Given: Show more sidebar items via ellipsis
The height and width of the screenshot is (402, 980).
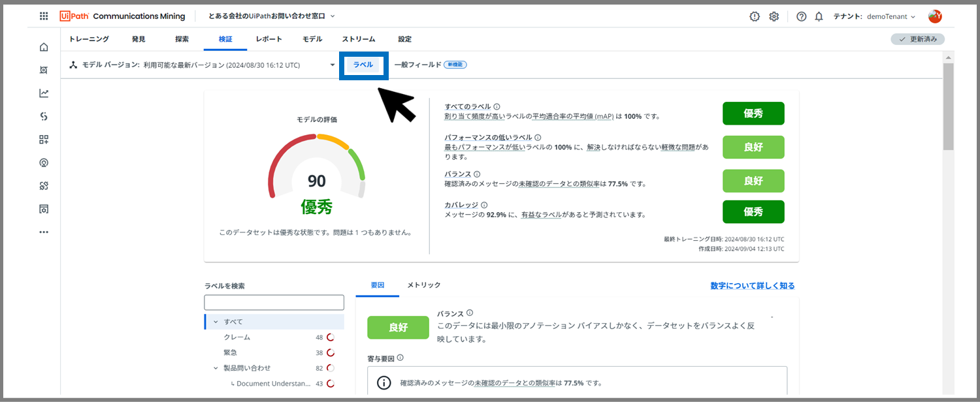Looking at the screenshot, I should [44, 232].
